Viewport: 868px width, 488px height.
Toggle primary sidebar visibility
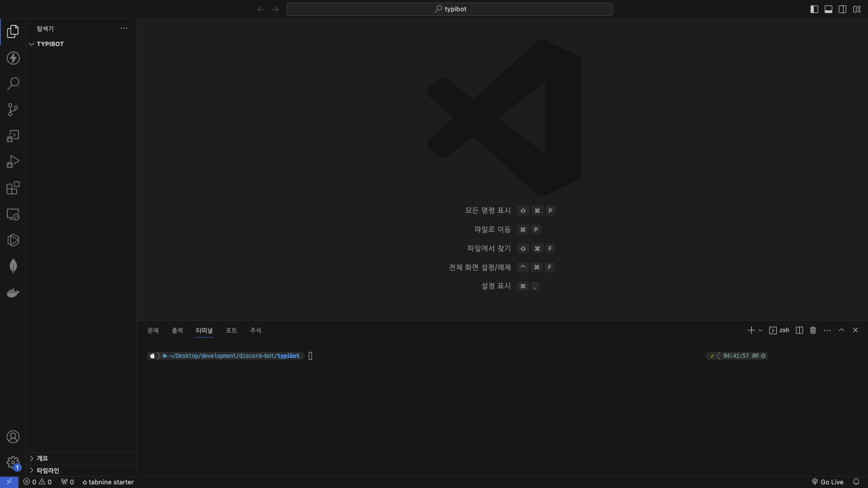pos(814,9)
